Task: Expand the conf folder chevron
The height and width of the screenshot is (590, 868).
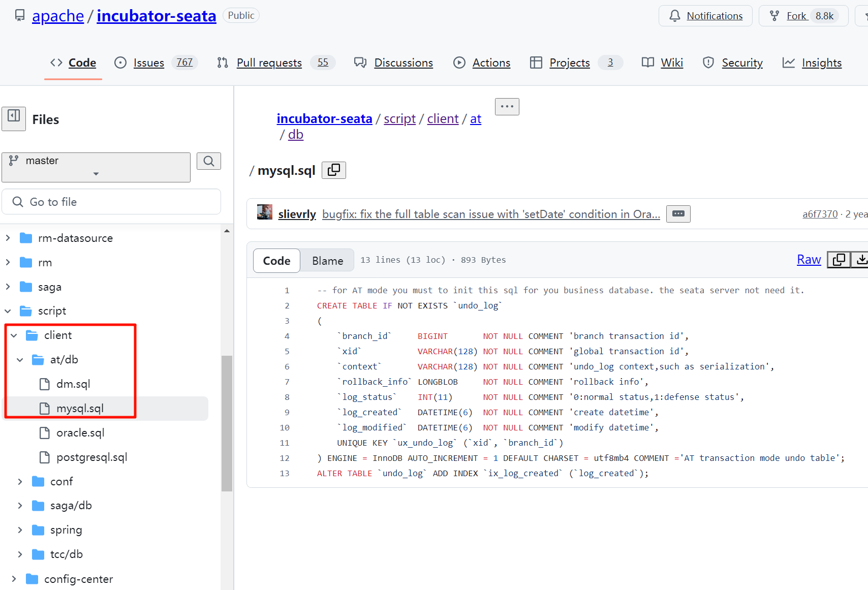Action: coord(20,481)
